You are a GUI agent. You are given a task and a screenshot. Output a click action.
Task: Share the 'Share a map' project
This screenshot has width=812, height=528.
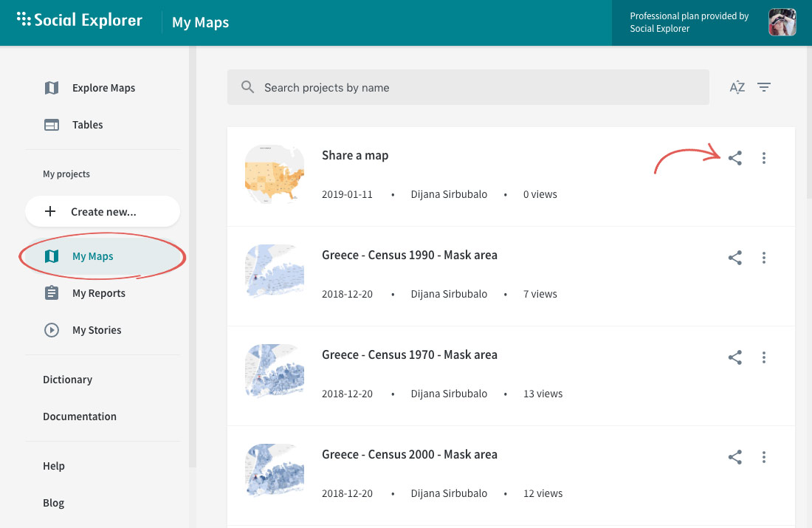735,158
